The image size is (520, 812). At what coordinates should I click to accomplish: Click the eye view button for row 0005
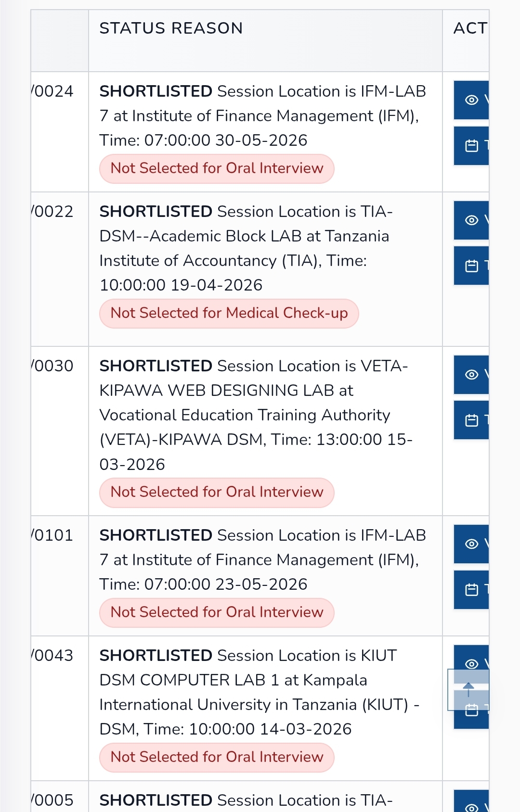471,801
